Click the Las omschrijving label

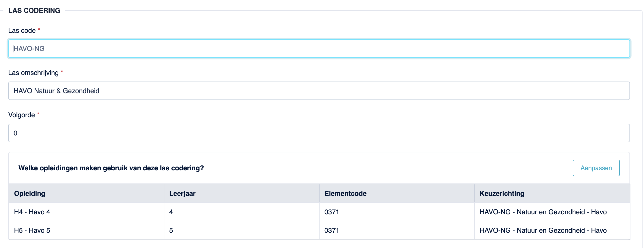pos(33,73)
